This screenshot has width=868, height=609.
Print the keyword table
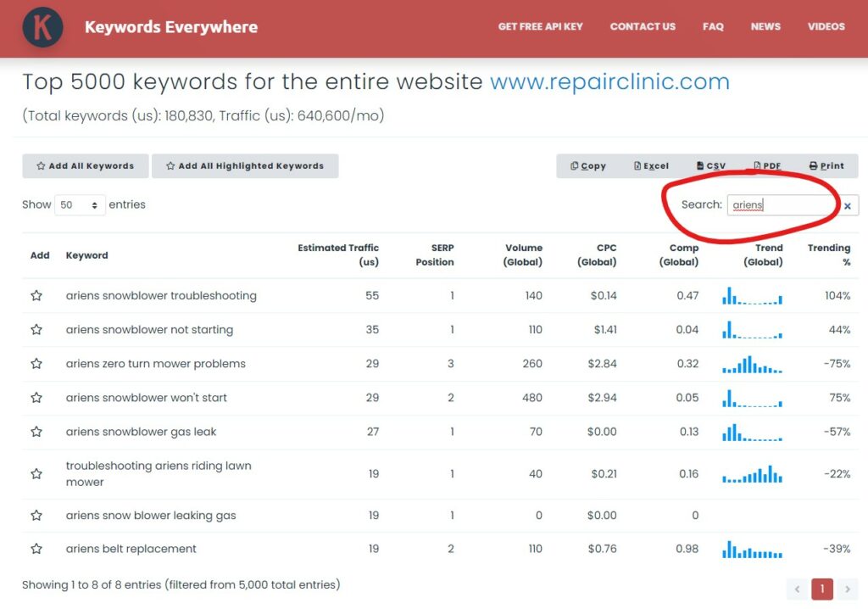coord(826,165)
